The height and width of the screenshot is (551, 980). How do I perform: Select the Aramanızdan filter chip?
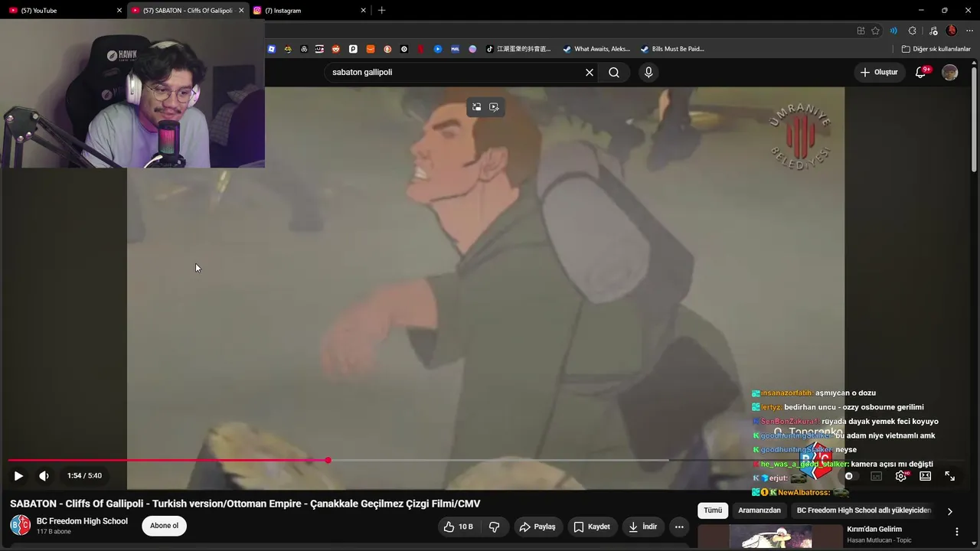(759, 510)
